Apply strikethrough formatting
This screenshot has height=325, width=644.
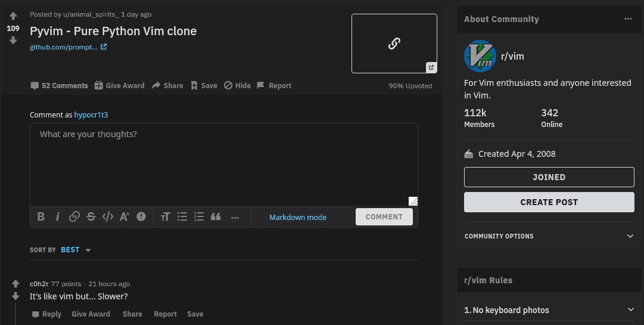(91, 216)
